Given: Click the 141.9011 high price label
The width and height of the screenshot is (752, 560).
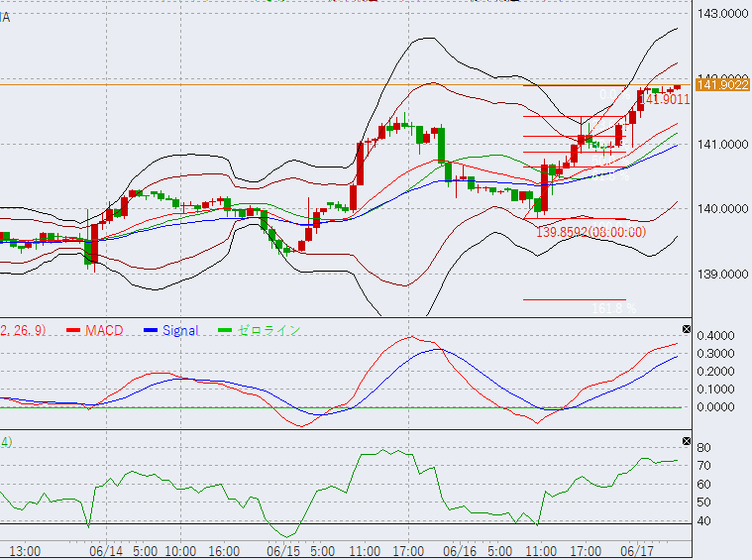Looking at the screenshot, I should pos(666,99).
